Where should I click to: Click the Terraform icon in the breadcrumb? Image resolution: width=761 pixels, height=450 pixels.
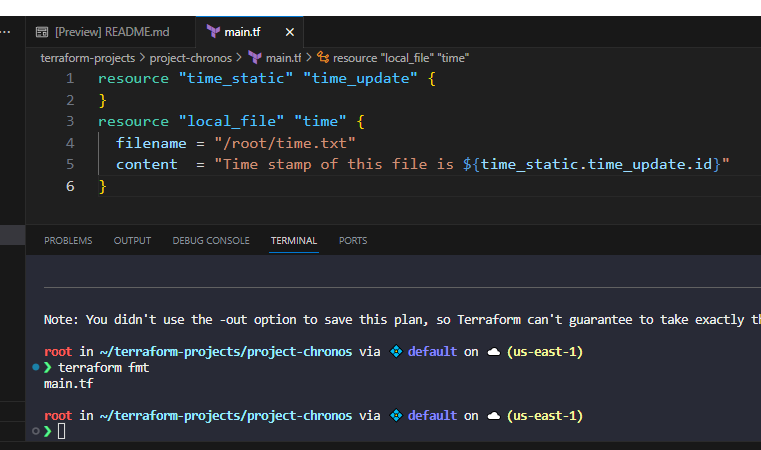(x=254, y=58)
